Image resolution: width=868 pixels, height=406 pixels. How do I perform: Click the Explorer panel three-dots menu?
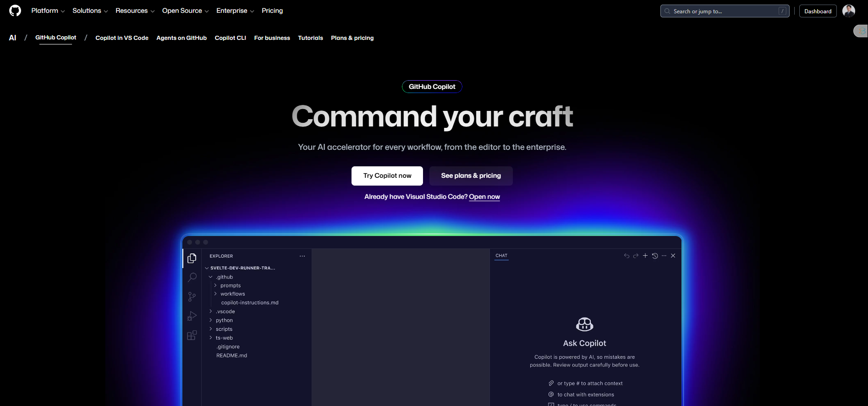(x=302, y=256)
